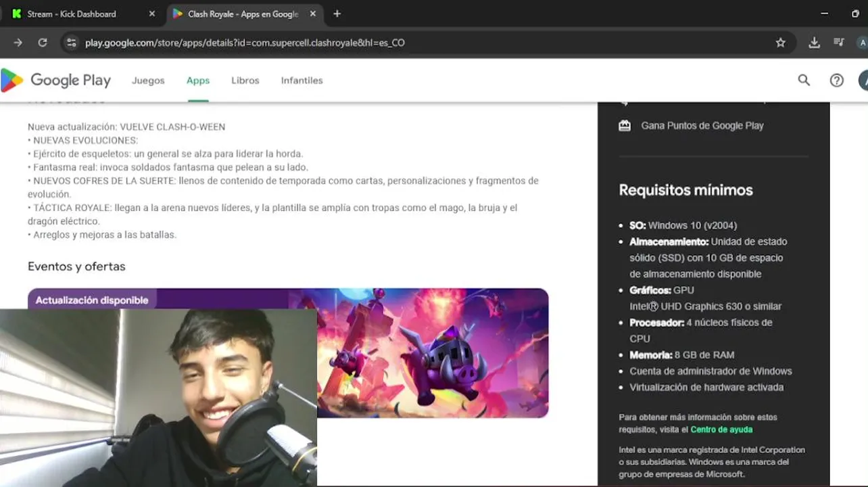Screen dimensions: 868x487
Task: Click the 'Ejército de esqueletos' line
Action: tap(166, 154)
